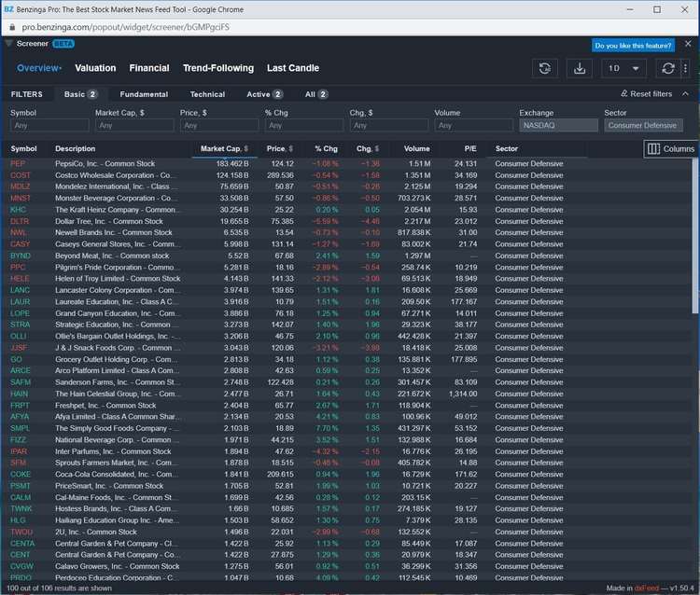Viewport: 700px width, 595px height.
Task: Click the Chg, $ filter field
Action: pyautogui.click(x=389, y=125)
